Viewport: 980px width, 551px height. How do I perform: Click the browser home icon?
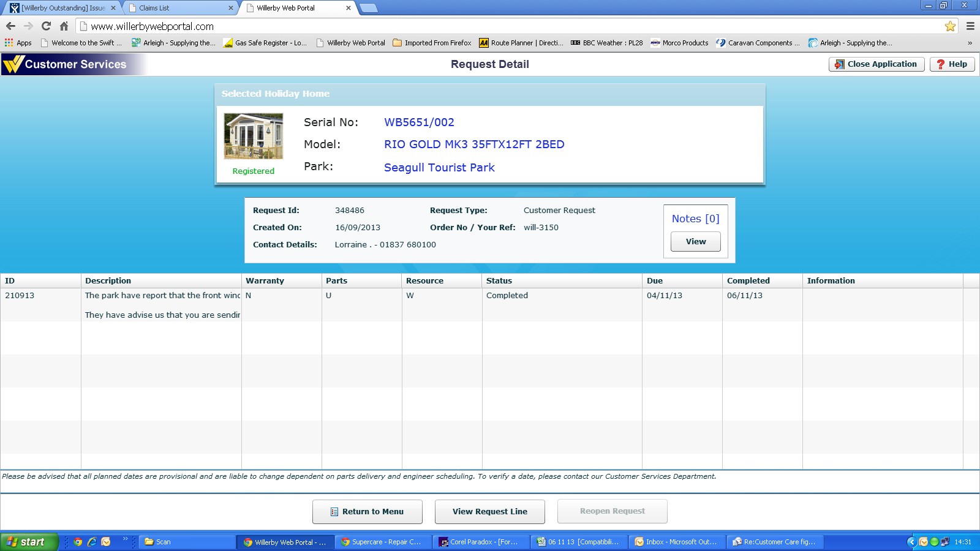(64, 26)
